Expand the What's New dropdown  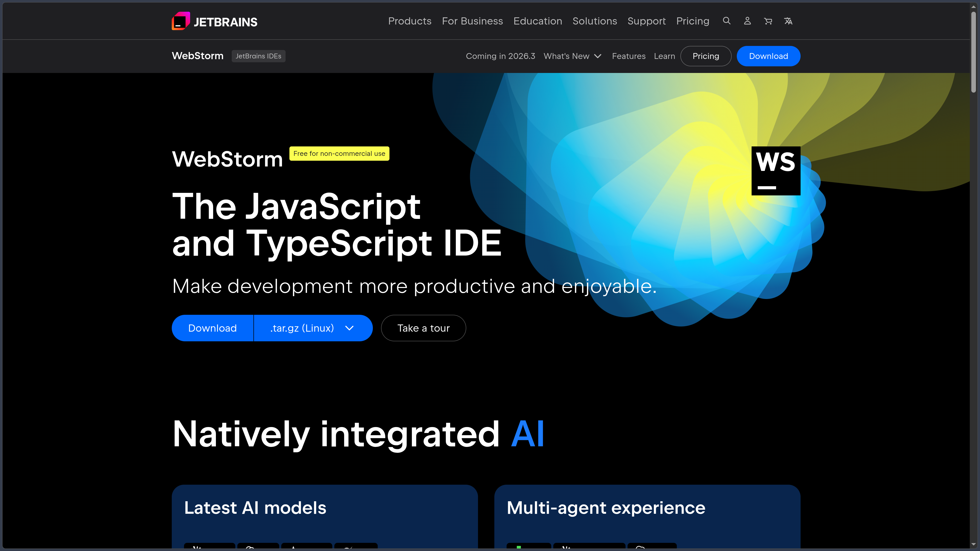pyautogui.click(x=572, y=56)
